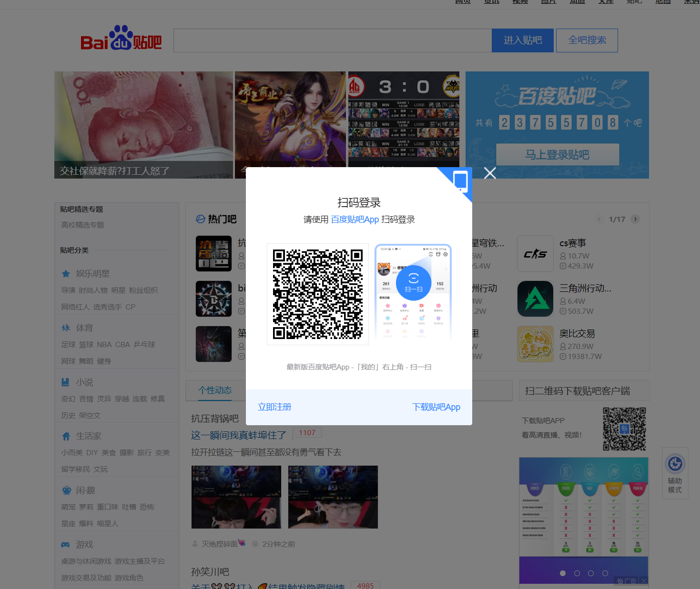Focus the Tieba search field

click(x=333, y=40)
